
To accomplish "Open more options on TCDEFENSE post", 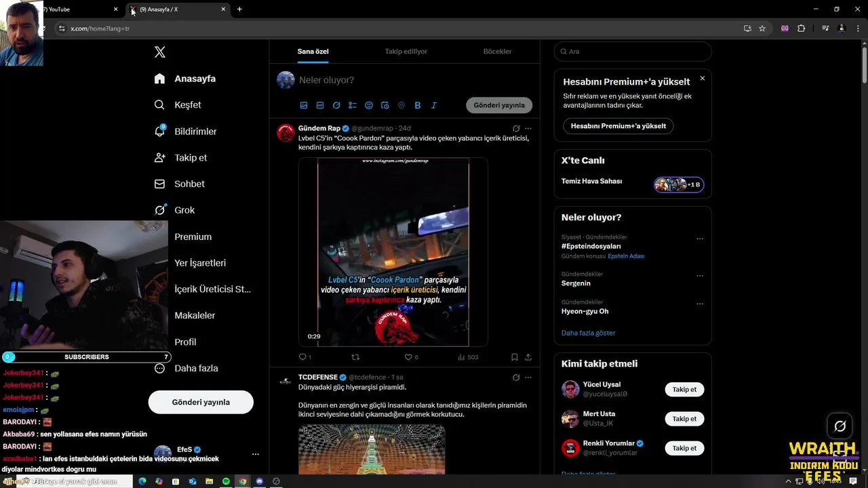I will [528, 378].
